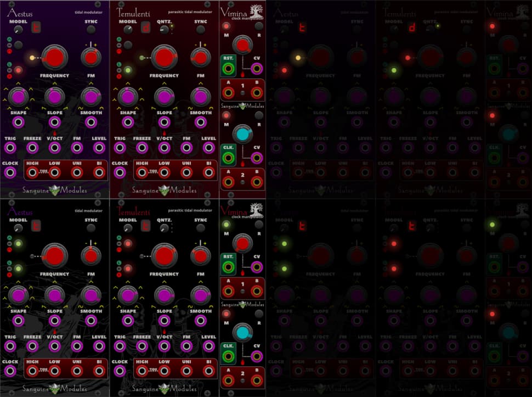The image size is (532, 397).
Task: Click SLOPE CV jack on red Temulenti module
Action: pyautogui.click(x=164, y=122)
